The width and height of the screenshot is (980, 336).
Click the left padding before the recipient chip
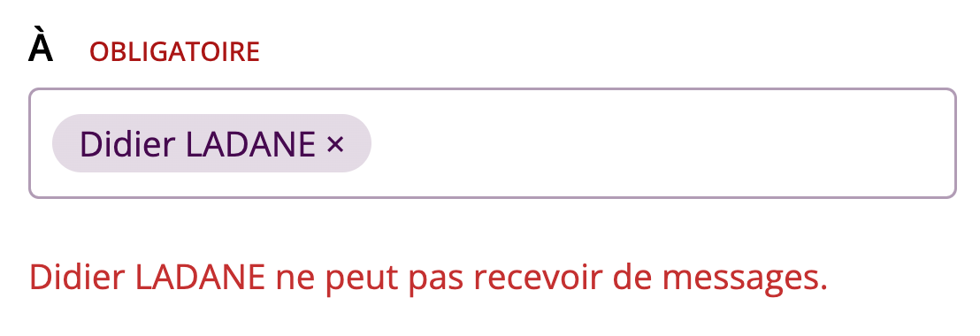coord(42,143)
